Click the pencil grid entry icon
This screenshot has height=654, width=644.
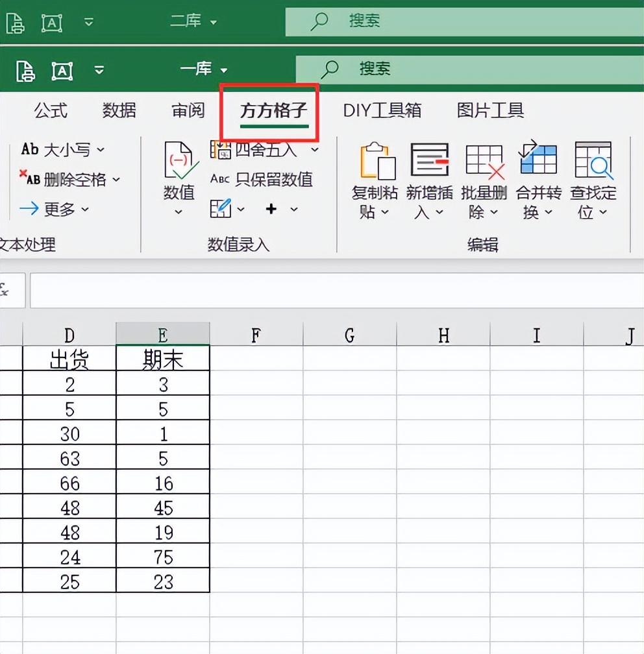[221, 208]
